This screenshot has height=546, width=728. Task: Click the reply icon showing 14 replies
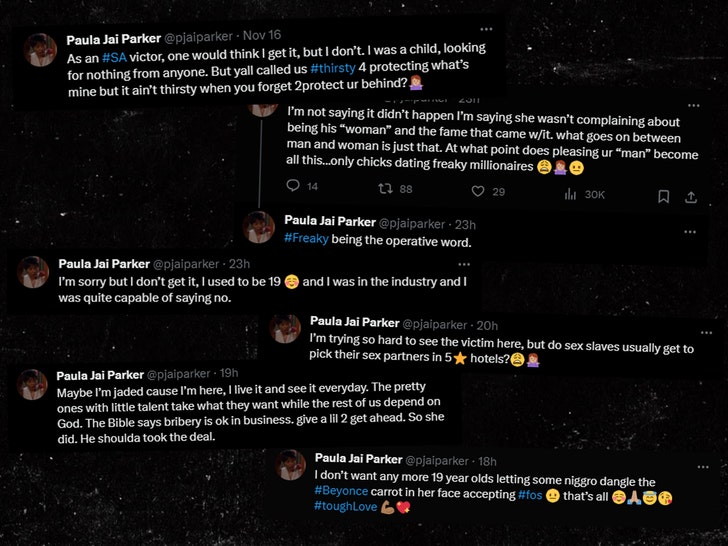click(x=293, y=186)
